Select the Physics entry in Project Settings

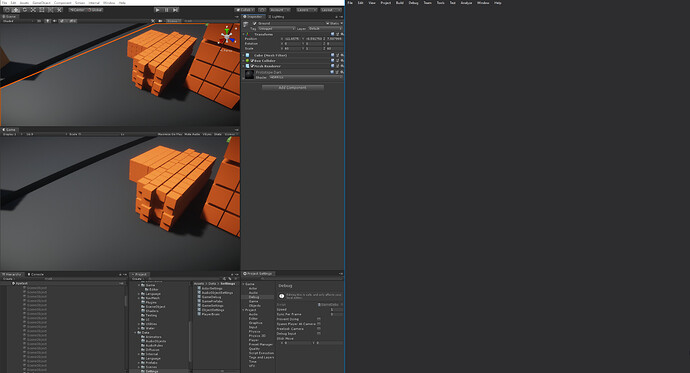(255, 332)
